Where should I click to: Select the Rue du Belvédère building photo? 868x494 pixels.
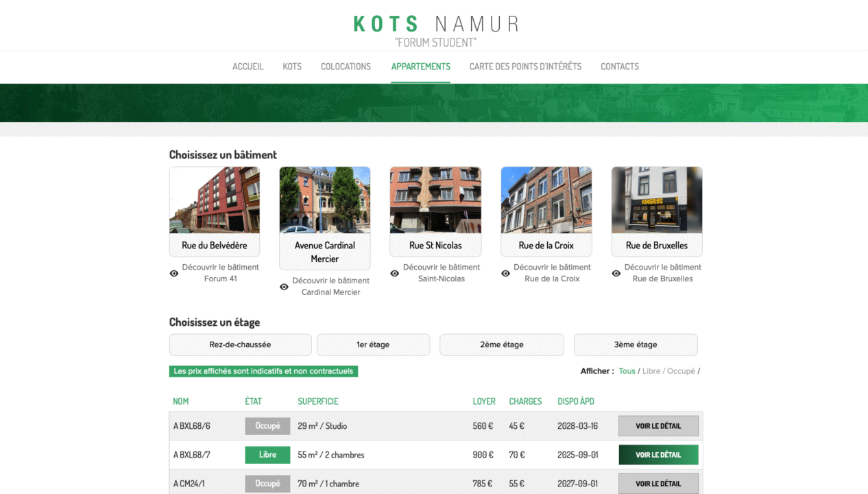(215, 200)
